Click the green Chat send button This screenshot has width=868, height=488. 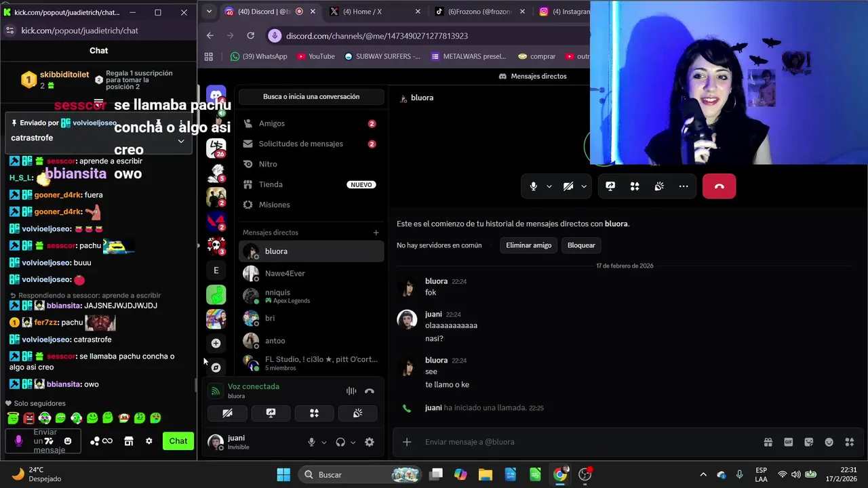coord(178,441)
